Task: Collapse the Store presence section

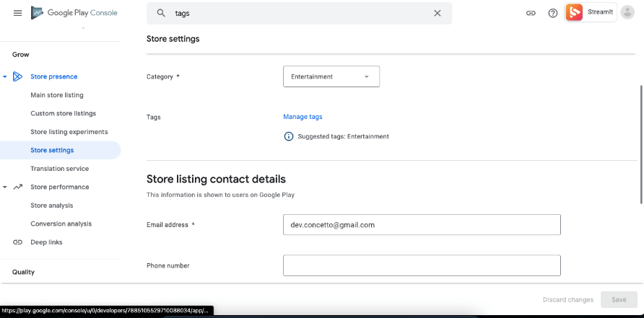Action: (x=5, y=76)
